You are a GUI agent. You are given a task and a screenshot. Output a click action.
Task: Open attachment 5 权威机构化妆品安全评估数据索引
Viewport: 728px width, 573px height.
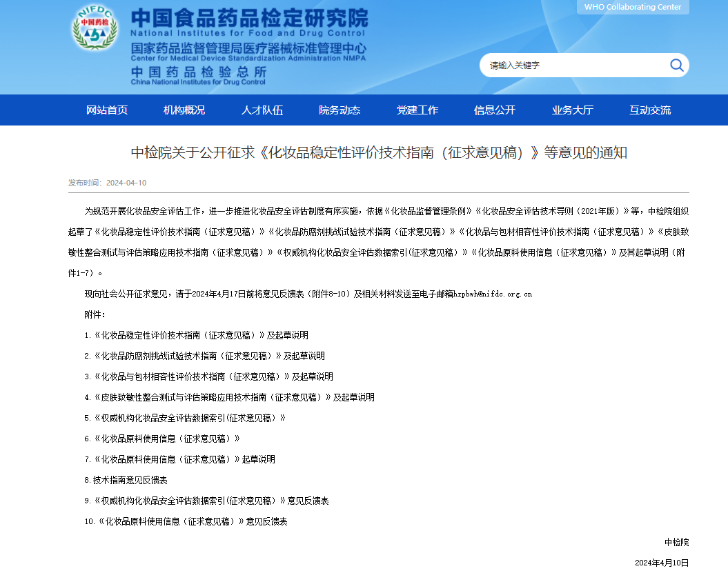[185, 418]
